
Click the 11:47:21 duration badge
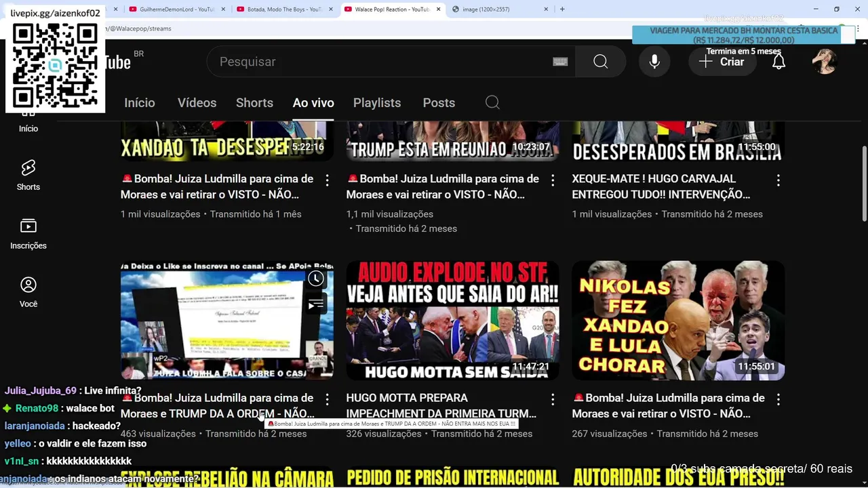(530, 367)
